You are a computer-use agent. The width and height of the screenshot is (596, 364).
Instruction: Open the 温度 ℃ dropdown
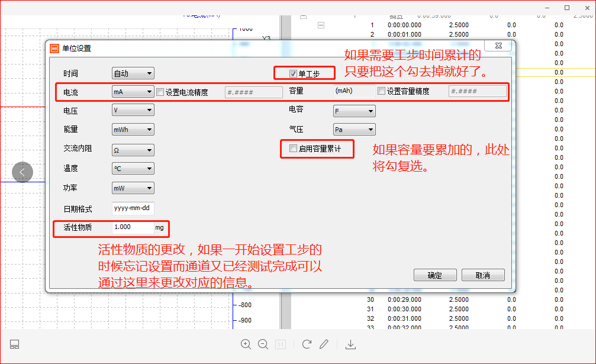point(133,168)
